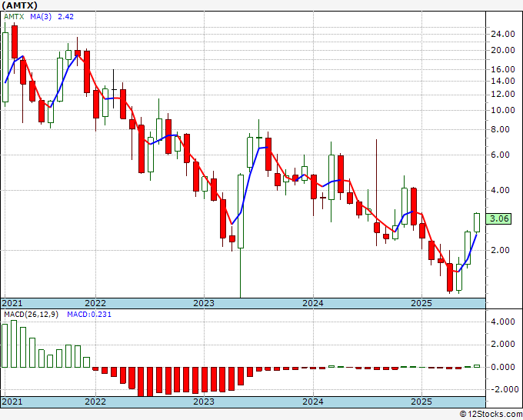Select the current price tag 3.06
Viewport: 523px width, 420px height.
pyautogui.click(x=498, y=218)
